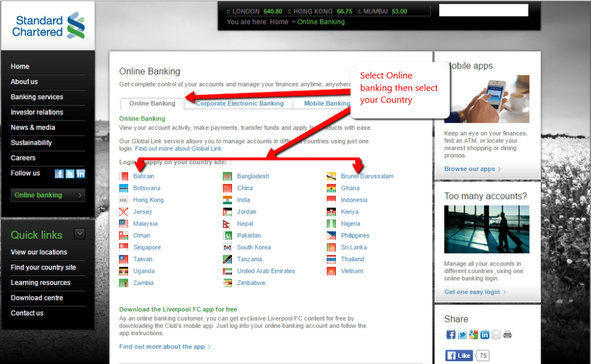This screenshot has width=591, height=364.
Task: Share the page via the Twitter share icon
Action: point(462,335)
